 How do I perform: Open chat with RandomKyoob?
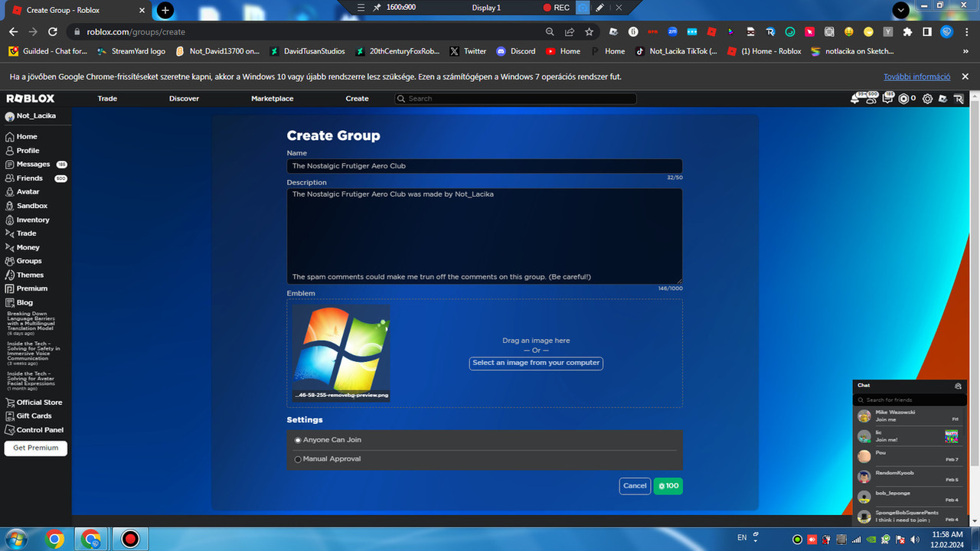[x=910, y=476]
